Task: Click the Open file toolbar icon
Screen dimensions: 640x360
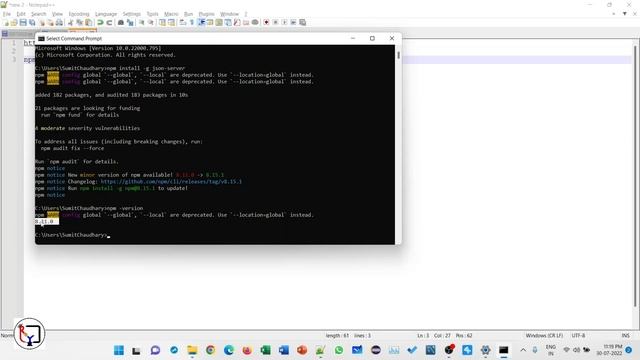Action: tap(14, 22)
